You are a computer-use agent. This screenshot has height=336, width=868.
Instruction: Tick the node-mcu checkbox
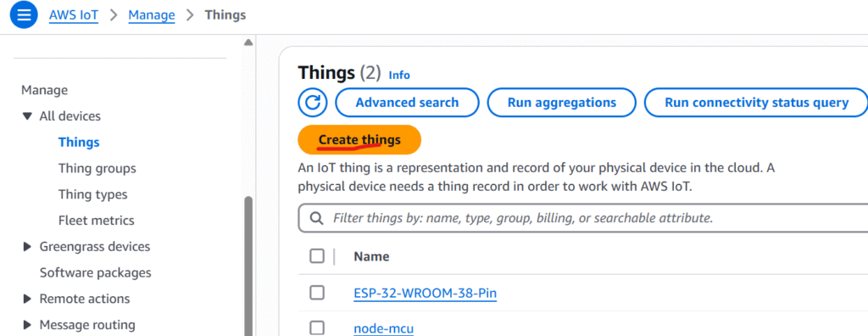coord(317,328)
